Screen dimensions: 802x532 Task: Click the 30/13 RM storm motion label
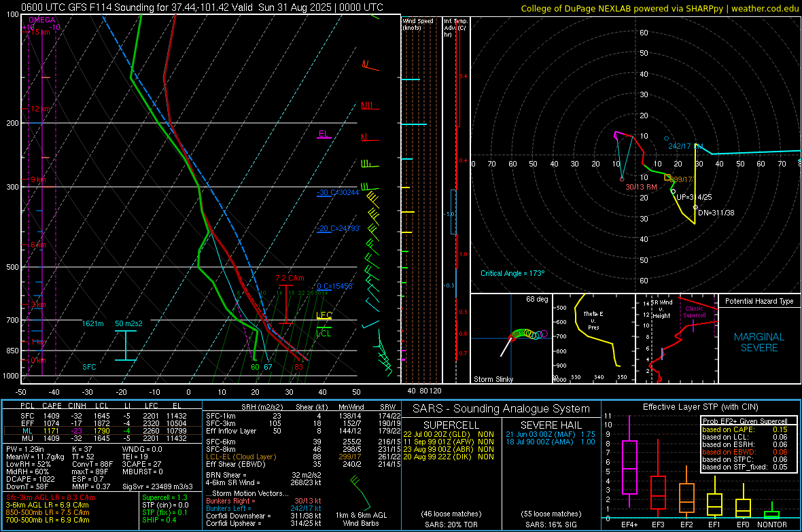(641, 188)
